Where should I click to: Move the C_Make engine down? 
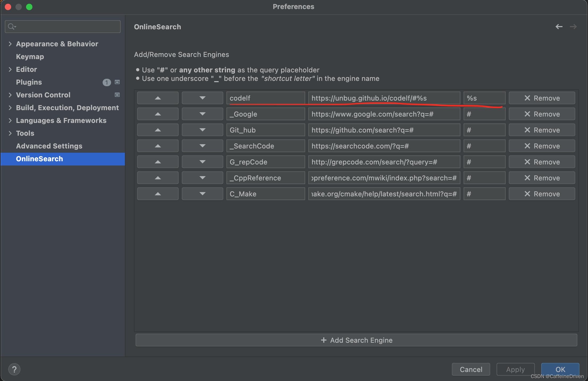pyautogui.click(x=202, y=194)
